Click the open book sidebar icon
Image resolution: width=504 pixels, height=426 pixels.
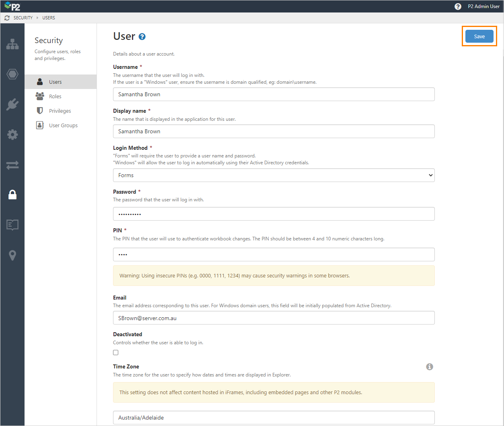point(12,225)
